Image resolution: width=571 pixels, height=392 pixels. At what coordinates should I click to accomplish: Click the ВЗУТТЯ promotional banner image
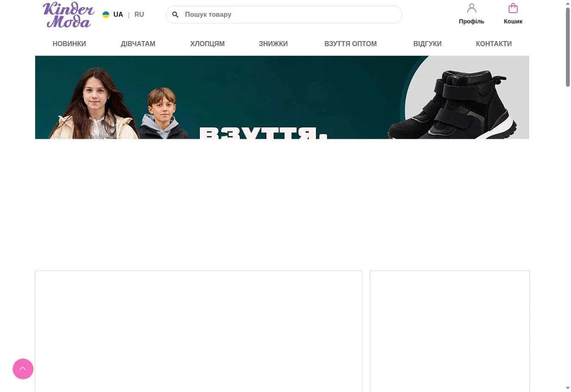click(x=282, y=97)
